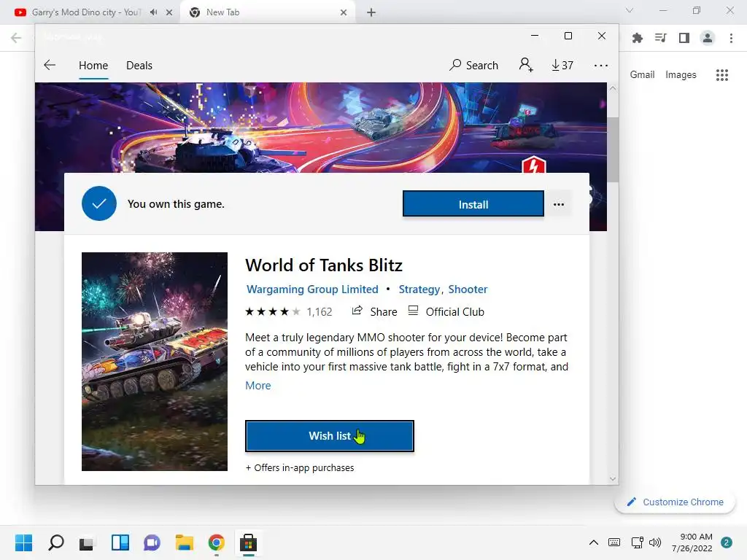Image resolution: width=747 pixels, height=560 pixels.
Task: Click the Store scrollbar up arrow
Action: coord(613,88)
